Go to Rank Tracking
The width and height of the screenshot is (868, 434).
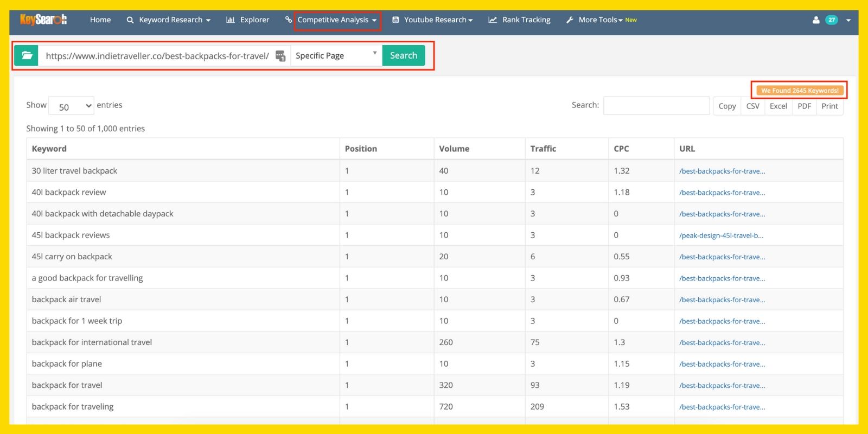point(519,20)
